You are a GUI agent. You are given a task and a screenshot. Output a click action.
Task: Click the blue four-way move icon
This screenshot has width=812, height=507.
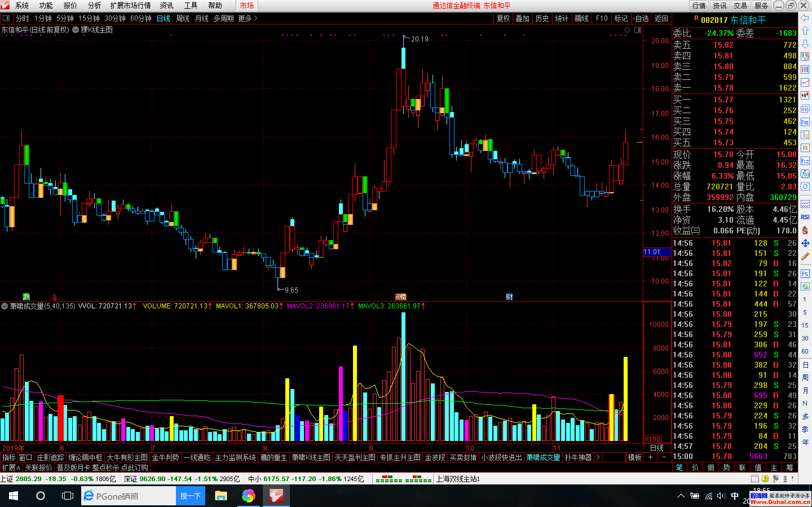click(805, 243)
